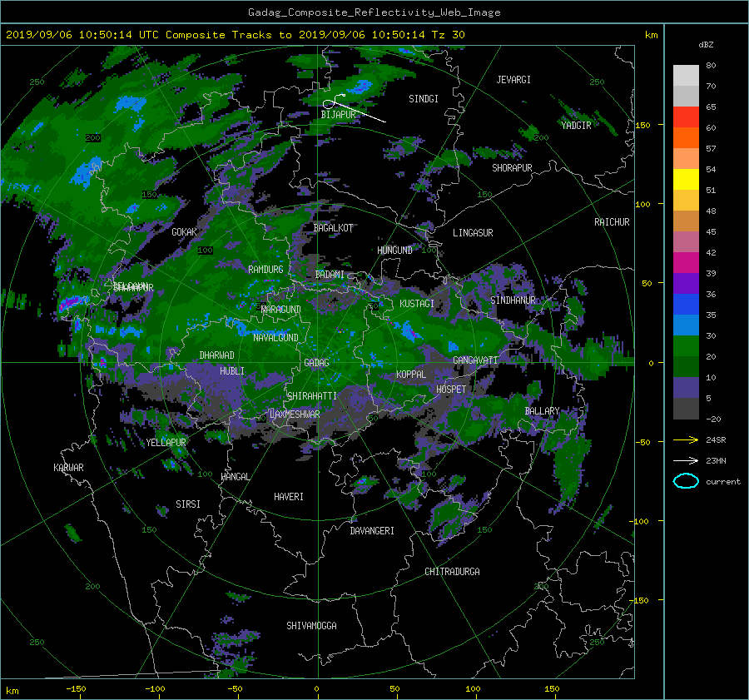Image resolution: width=749 pixels, height=700 pixels.
Task: Click the UTC Composite Tracks timestamp line
Action: click(235, 34)
